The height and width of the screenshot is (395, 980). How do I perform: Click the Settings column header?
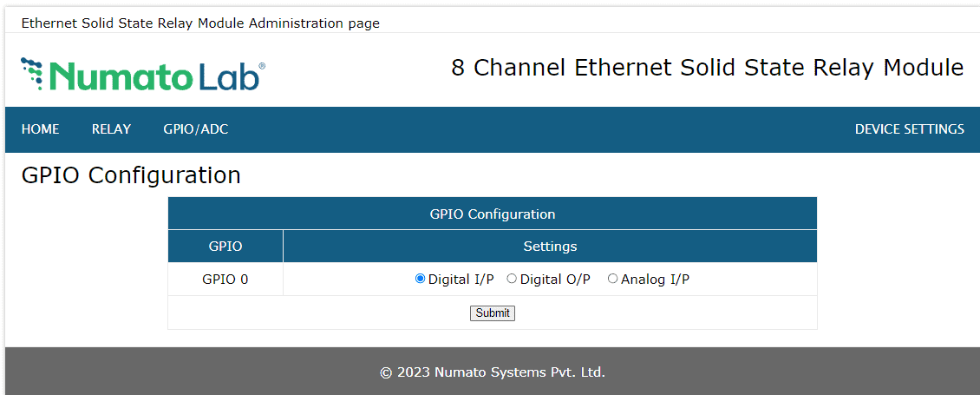point(550,247)
